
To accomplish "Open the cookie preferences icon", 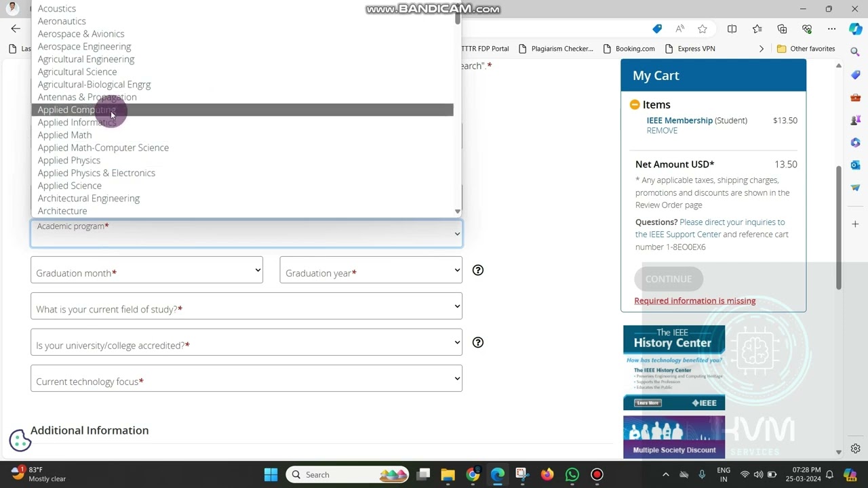I will 20,441.
